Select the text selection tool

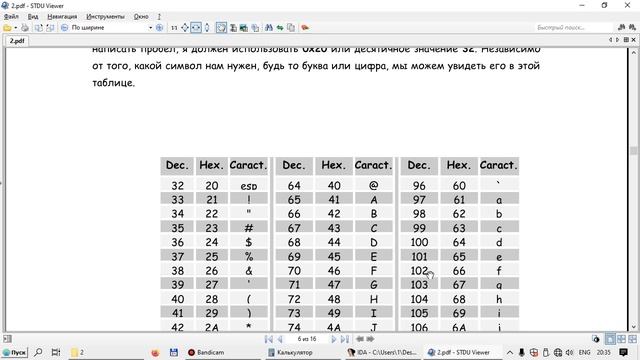coord(233,28)
